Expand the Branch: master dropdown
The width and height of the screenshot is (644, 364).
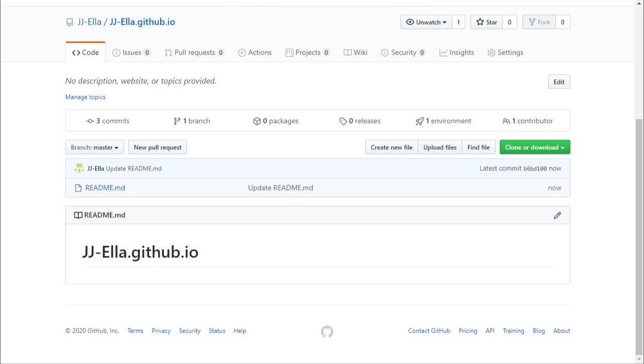95,147
